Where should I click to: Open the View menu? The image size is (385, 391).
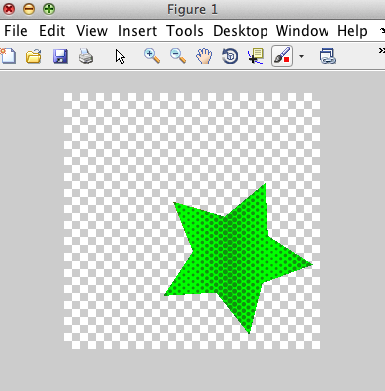(x=92, y=31)
